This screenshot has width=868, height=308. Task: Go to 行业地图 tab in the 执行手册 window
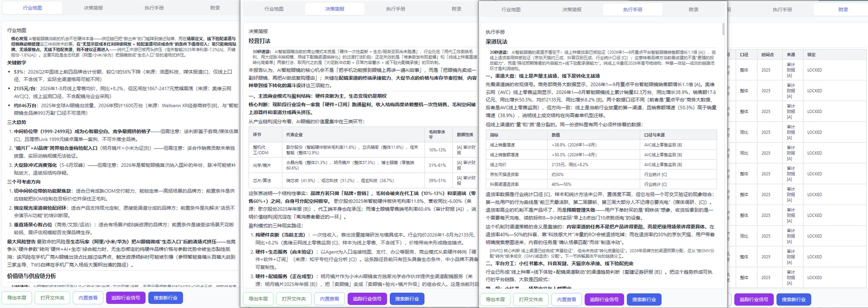[511, 10]
